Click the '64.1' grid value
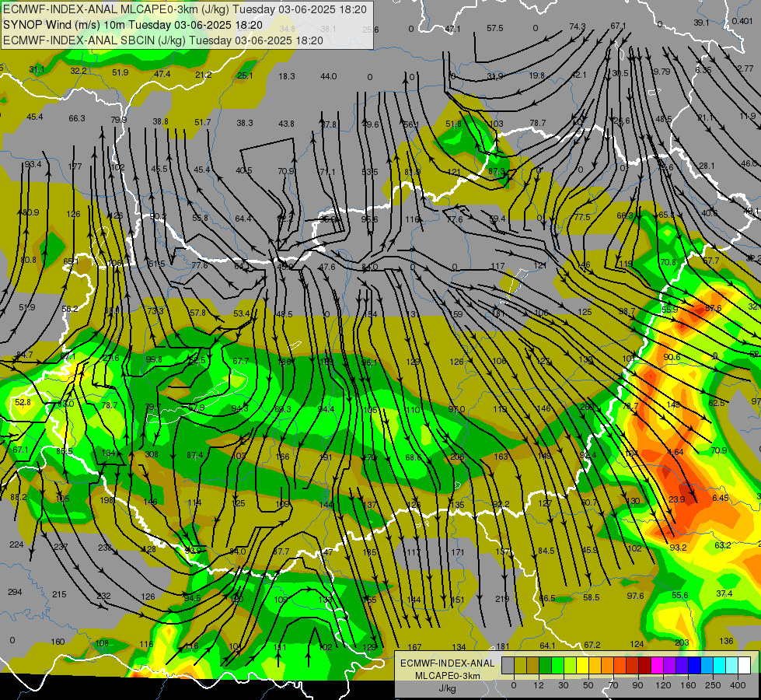761x700 pixels. click(547, 645)
